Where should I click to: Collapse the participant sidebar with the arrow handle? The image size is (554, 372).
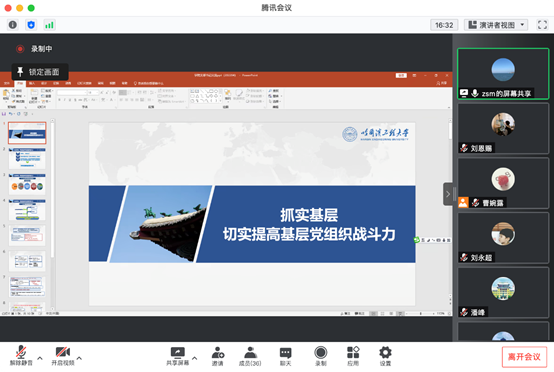coord(448,194)
